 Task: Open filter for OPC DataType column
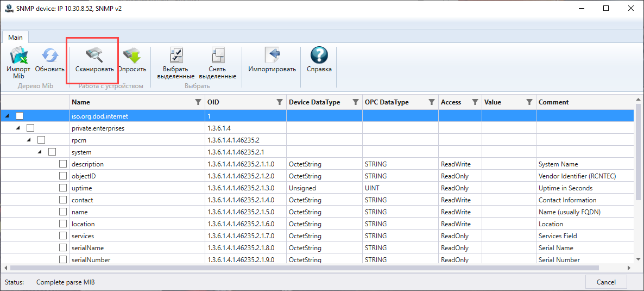coord(432,102)
